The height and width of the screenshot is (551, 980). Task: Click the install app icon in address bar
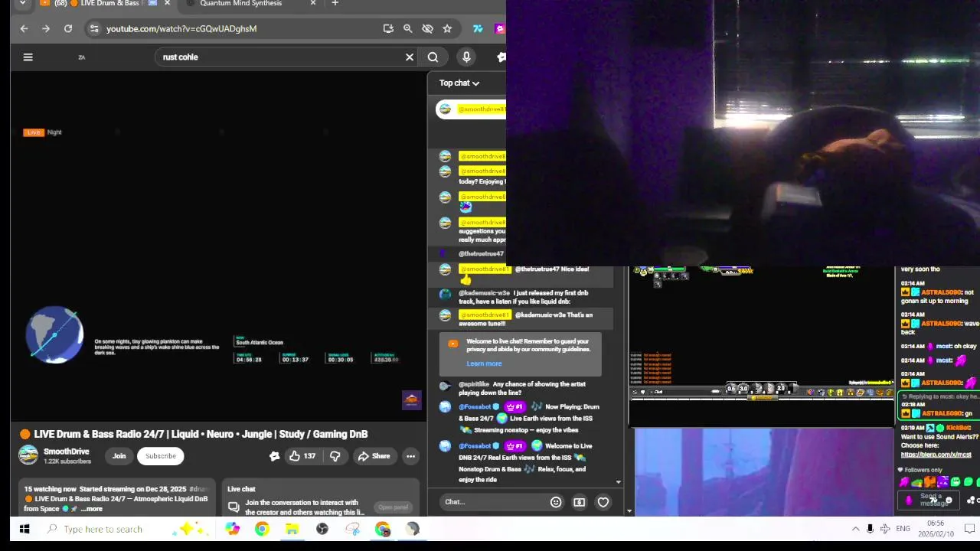pyautogui.click(x=388, y=28)
